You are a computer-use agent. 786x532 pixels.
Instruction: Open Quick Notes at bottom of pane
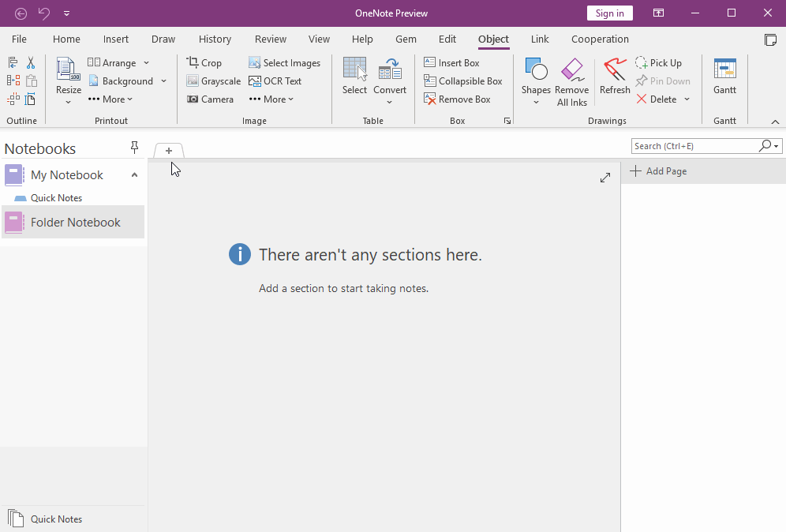pyautogui.click(x=56, y=519)
